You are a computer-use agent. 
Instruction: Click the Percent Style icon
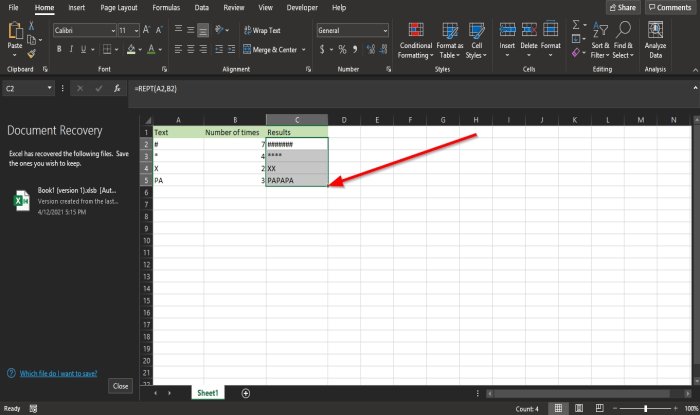341,49
